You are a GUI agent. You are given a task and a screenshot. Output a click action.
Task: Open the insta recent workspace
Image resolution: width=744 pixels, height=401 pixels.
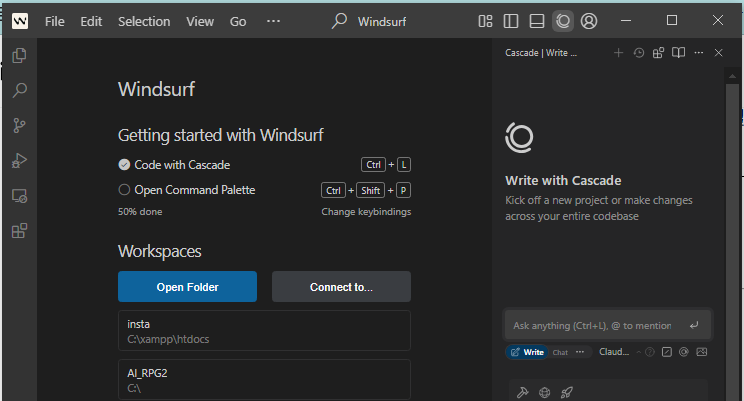pyautogui.click(x=264, y=331)
